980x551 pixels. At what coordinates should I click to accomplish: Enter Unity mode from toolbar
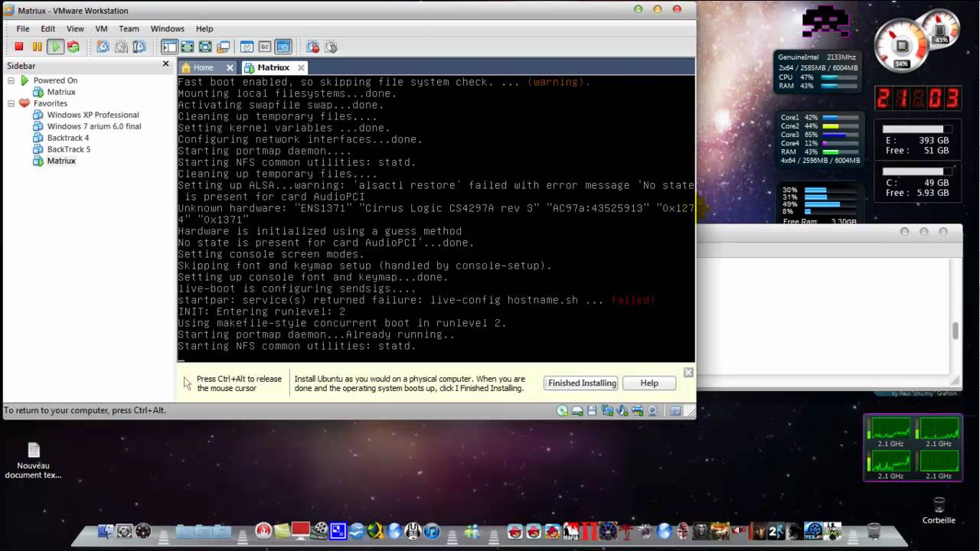click(223, 47)
